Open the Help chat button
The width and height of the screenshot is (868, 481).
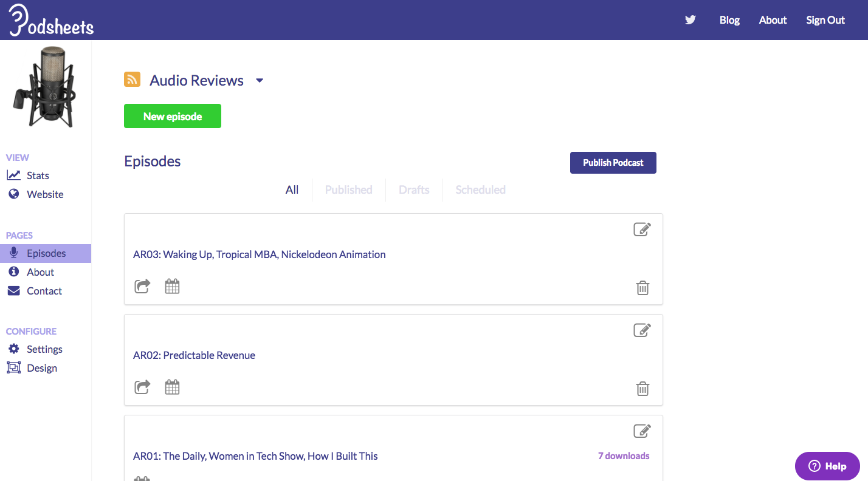pos(827,466)
